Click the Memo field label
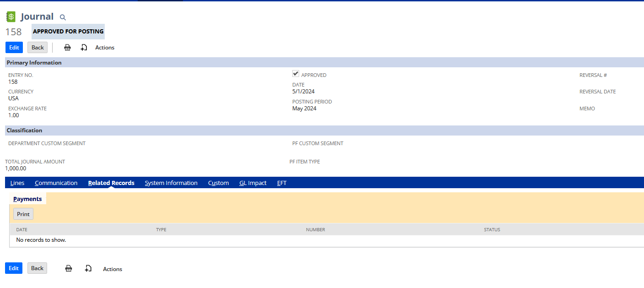Viewport: 644px width, 288px height. tap(587, 109)
